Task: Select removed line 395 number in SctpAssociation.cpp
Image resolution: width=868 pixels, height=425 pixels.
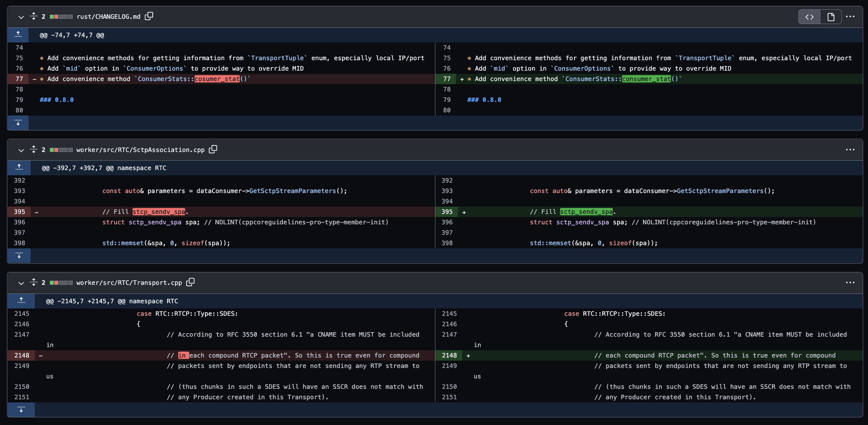Action: tap(20, 212)
